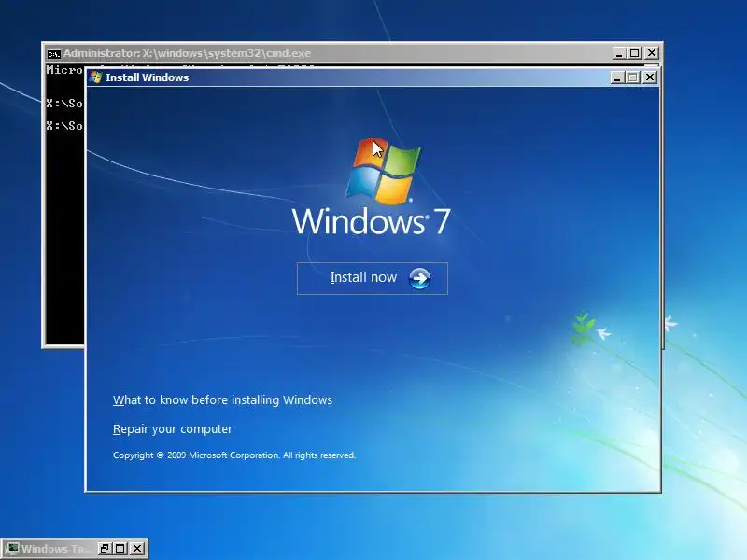Screen dimensions: 747x560
Task: Maximize the minimized Windows Task window
Action: coord(120,549)
